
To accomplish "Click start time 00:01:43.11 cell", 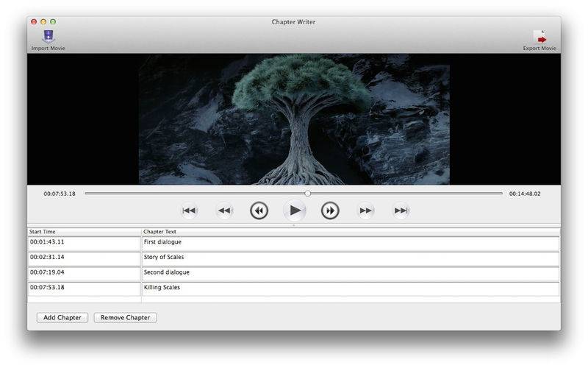I will pos(84,244).
